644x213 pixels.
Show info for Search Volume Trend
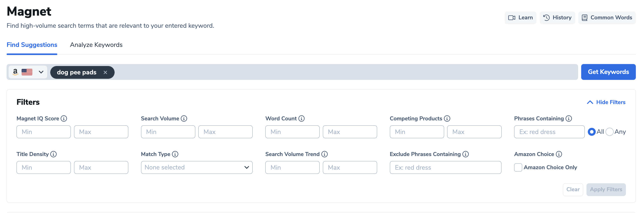pyautogui.click(x=324, y=154)
